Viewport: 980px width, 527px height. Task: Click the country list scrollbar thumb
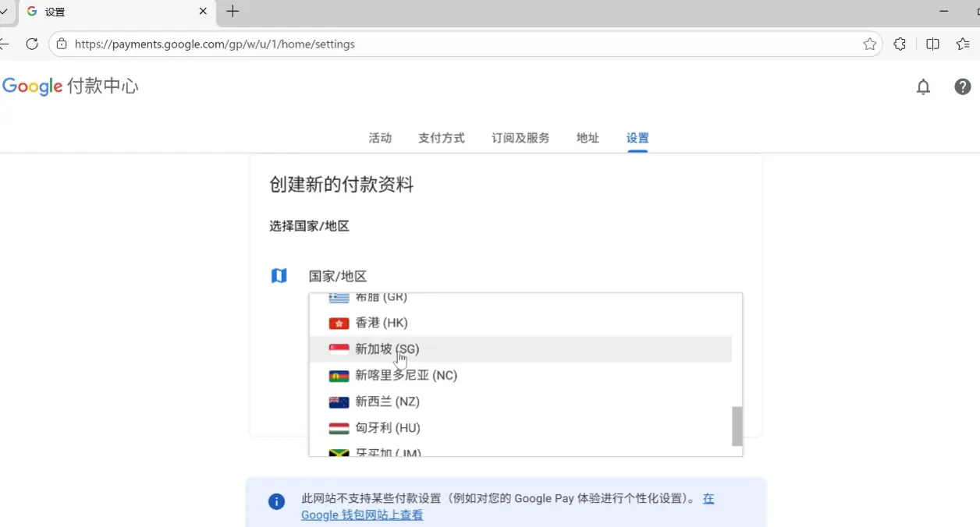[737, 426]
